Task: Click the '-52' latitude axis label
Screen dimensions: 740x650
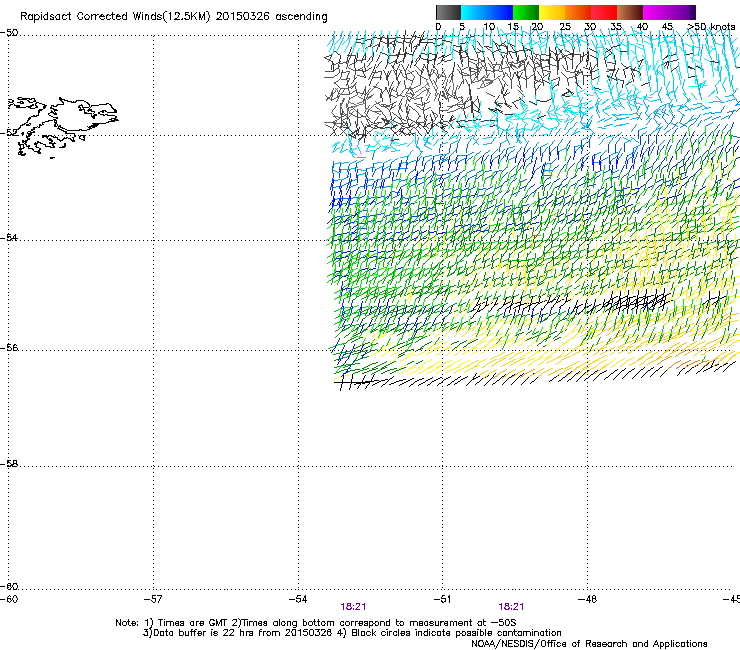Action: pos(9,133)
